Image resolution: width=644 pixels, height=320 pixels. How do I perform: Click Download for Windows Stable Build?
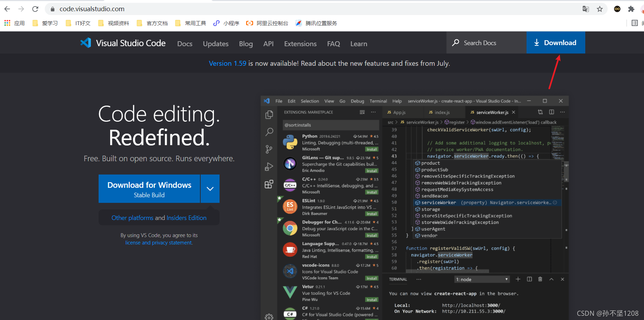pyautogui.click(x=149, y=189)
